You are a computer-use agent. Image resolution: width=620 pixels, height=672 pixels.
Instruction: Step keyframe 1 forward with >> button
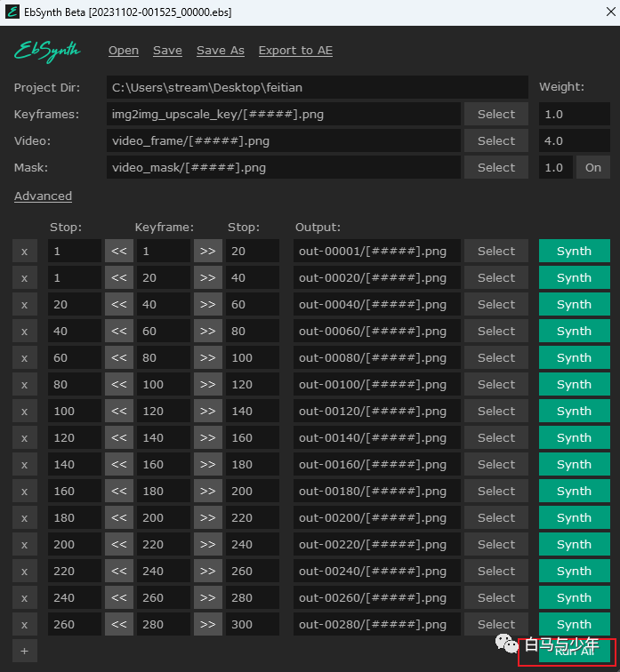(207, 252)
